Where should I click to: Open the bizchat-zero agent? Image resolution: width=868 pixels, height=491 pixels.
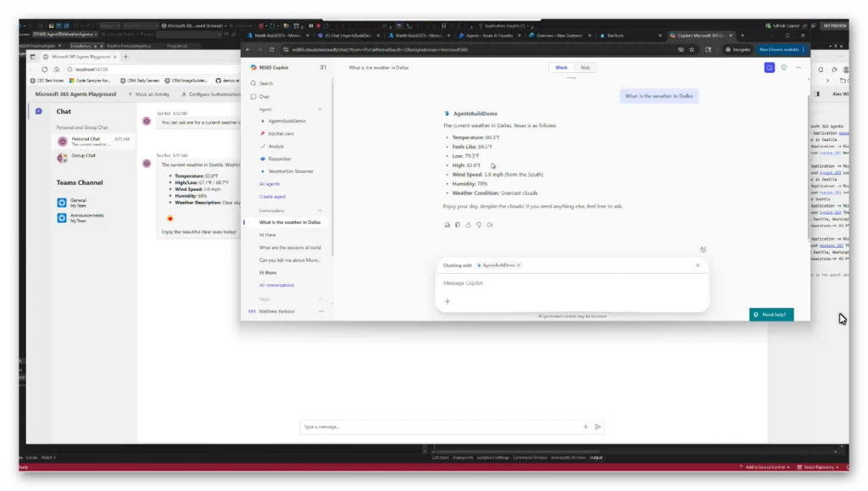tap(281, 134)
